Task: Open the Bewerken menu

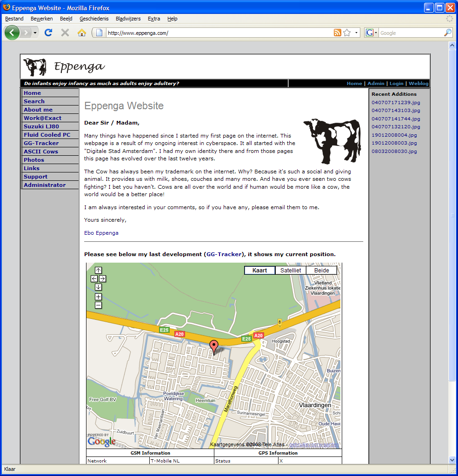Action: point(41,19)
